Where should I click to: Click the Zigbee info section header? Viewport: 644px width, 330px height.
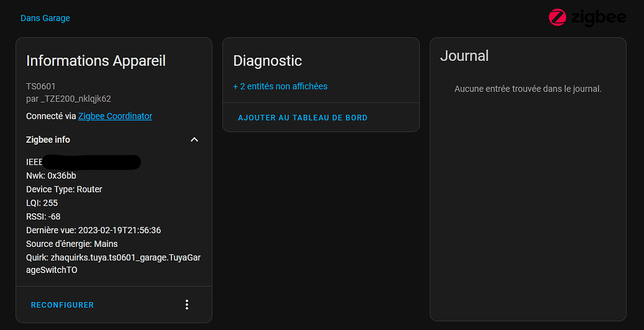click(49, 140)
